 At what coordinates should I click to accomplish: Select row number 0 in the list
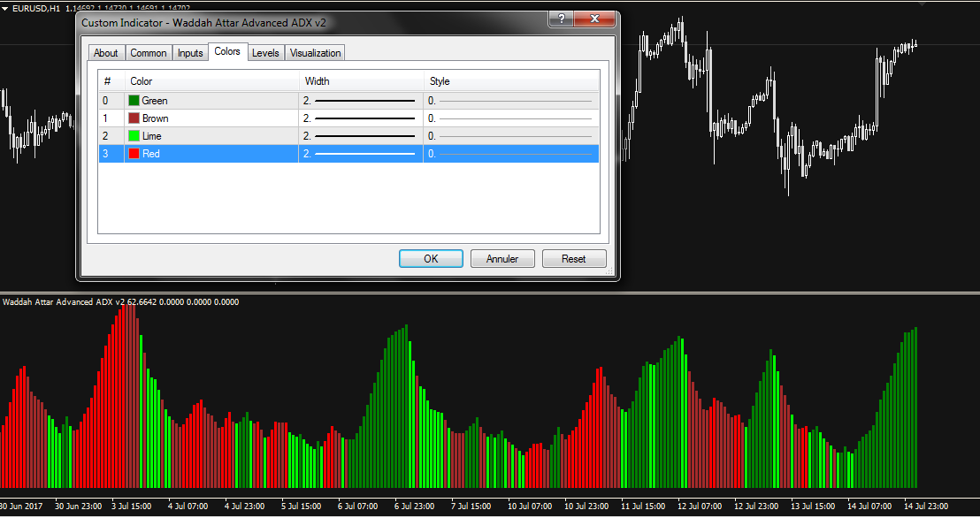(105, 101)
